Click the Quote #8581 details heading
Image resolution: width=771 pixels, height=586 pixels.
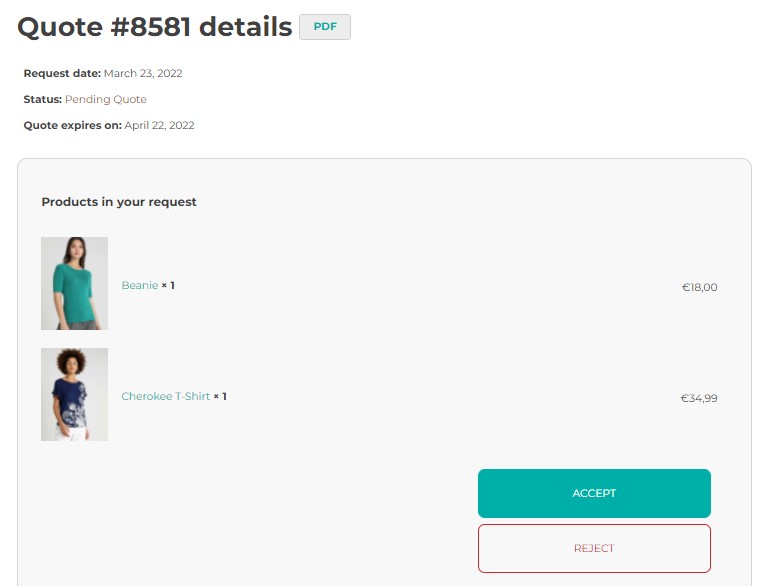click(x=155, y=27)
